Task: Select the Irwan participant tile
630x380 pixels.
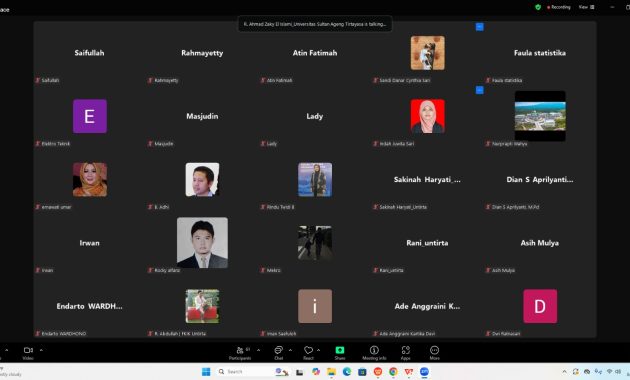Action: 89,243
